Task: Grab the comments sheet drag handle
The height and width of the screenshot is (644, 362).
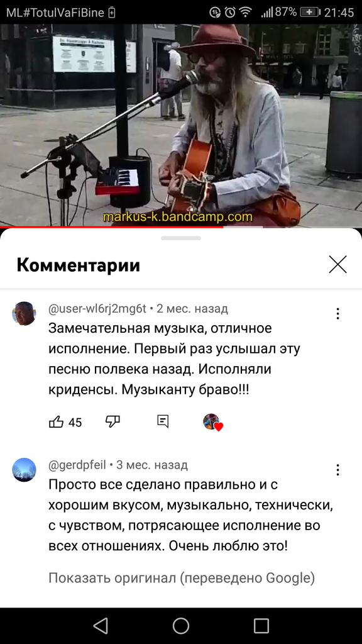Action: [x=181, y=238]
